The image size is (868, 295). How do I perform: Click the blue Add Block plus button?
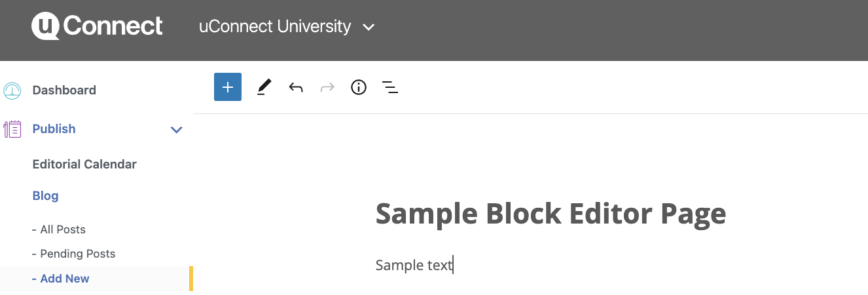228,87
